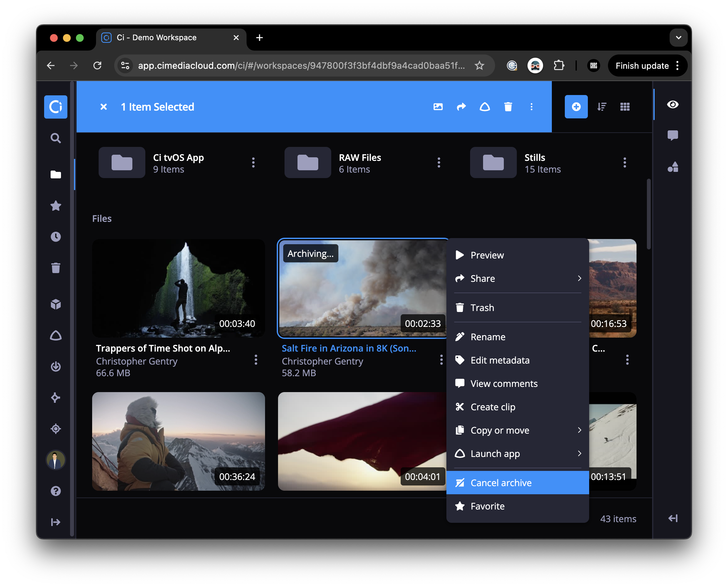Screen dimensions: 728x587
Task: Click the files list vertical scrollbar
Action: 648,214
